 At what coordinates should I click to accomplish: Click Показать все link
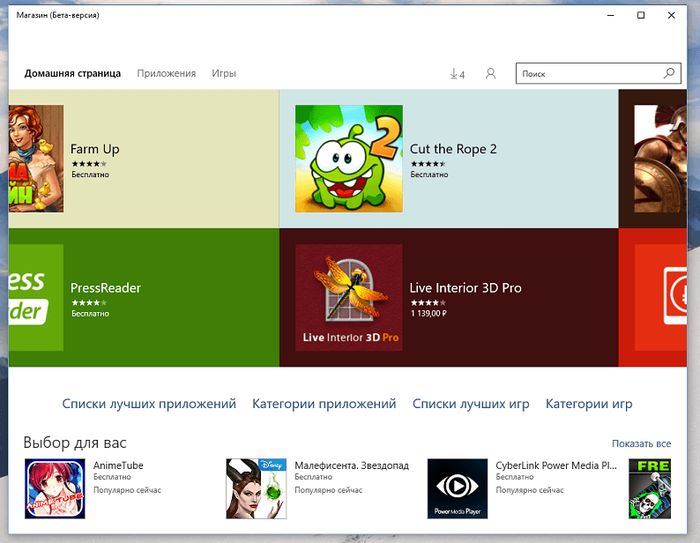pyautogui.click(x=641, y=444)
